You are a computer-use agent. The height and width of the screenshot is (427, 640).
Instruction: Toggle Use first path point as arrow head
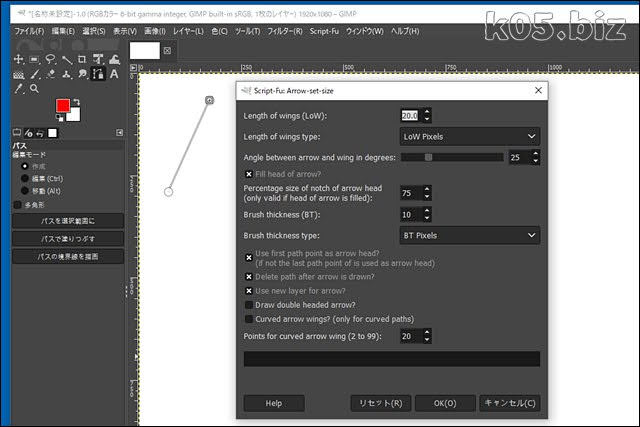click(x=249, y=258)
